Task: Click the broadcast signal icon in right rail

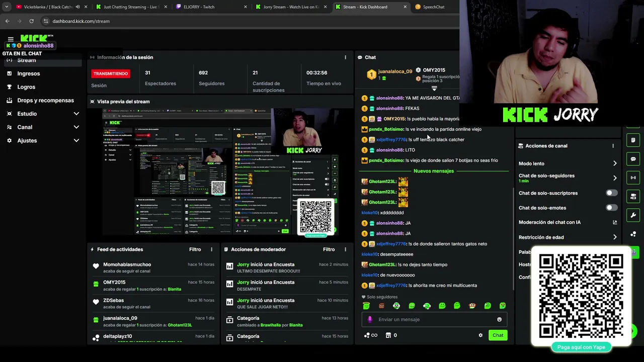Action: (633, 177)
